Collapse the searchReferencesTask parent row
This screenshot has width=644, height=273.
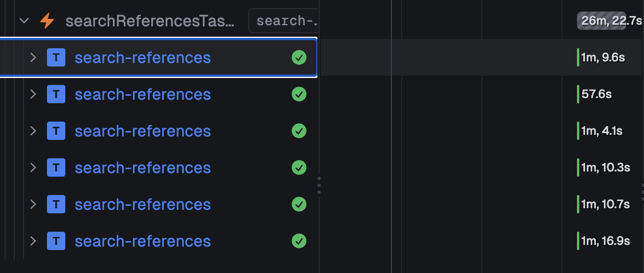pos(24,21)
